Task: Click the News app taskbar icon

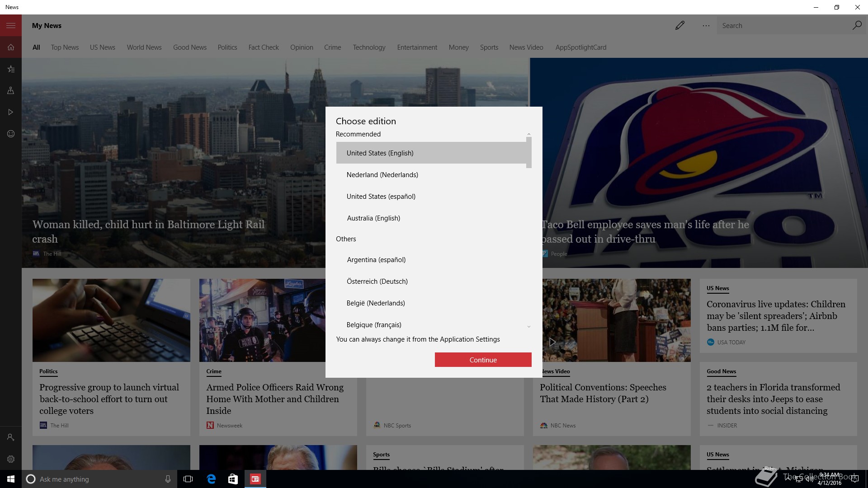Action: [255, 479]
